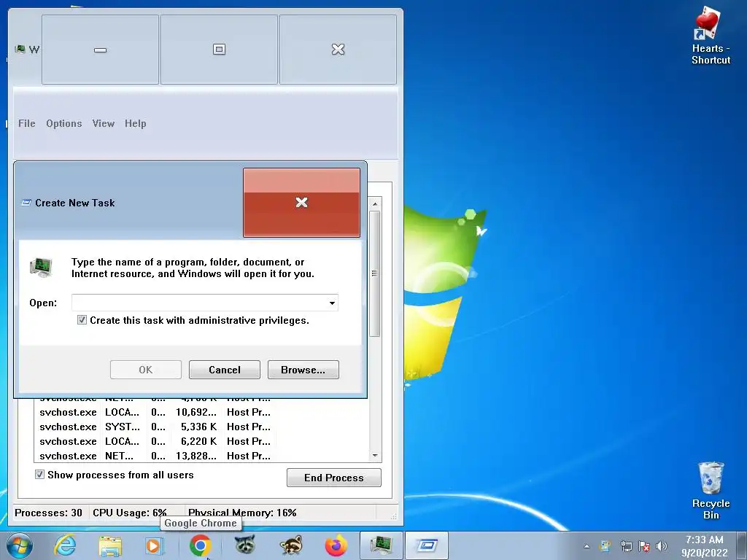The width and height of the screenshot is (747, 560).
Task: Select svchost.exe row with 10,692 memory
Action: [x=155, y=412]
